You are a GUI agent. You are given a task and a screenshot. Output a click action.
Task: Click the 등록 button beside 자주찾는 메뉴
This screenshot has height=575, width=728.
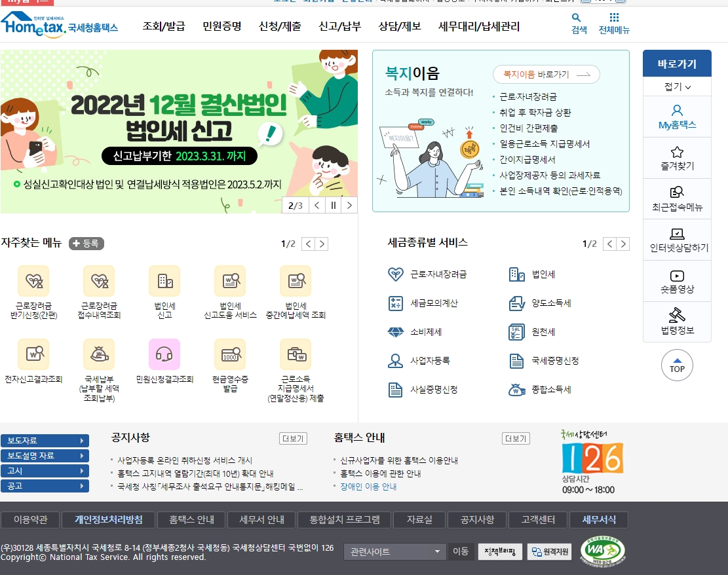[86, 243]
